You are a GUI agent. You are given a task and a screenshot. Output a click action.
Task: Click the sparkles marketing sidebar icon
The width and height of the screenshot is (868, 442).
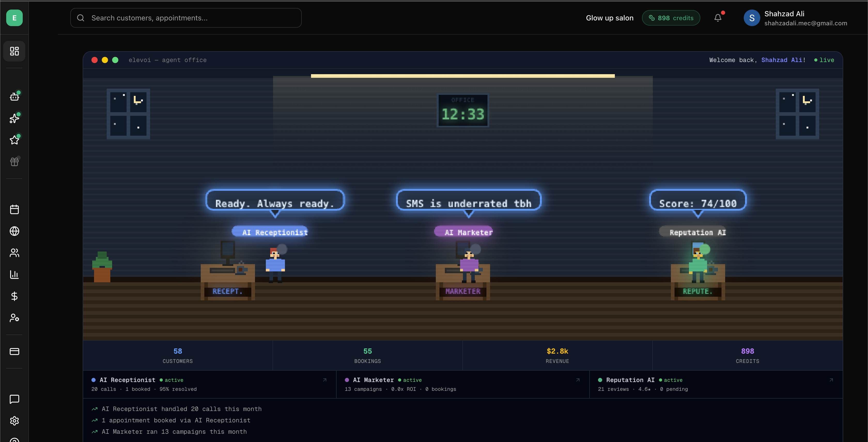14,118
